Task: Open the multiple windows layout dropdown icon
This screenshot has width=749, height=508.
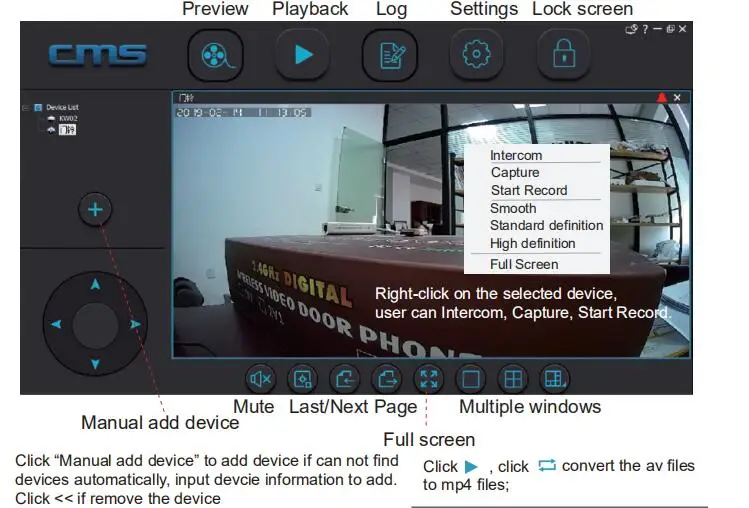Action: click(x=554, y=379)
